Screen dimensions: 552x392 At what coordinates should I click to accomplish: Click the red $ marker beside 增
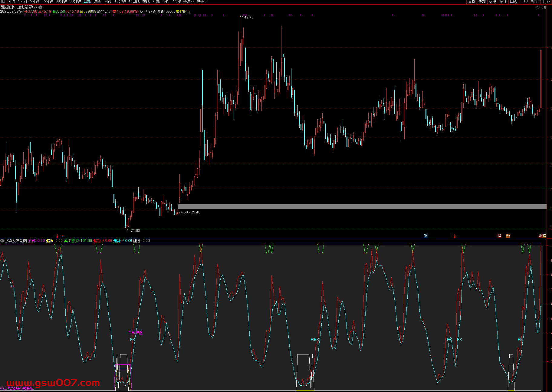455,236
